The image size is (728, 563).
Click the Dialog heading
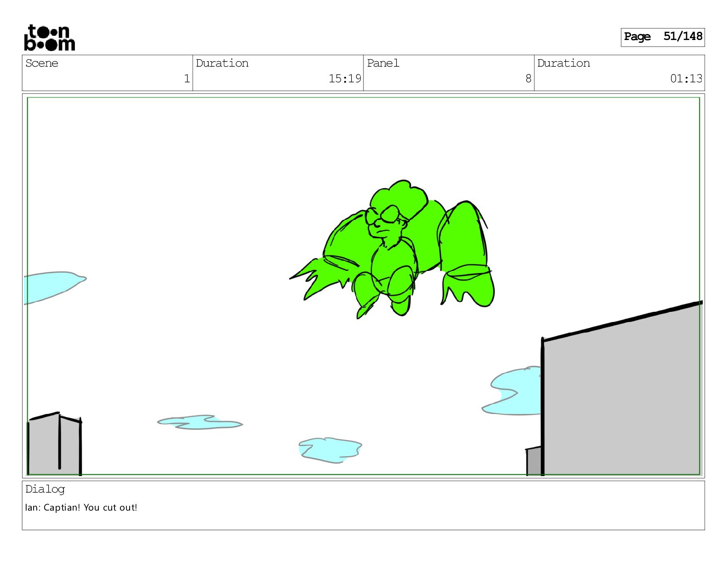coord(45,489)
